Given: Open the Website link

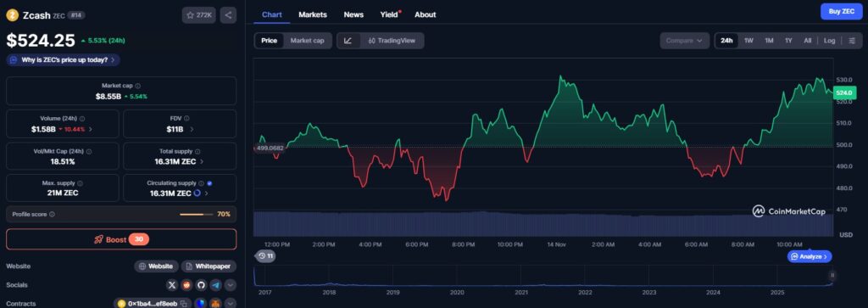Looking at the screenshot, I should coord(156,266).
